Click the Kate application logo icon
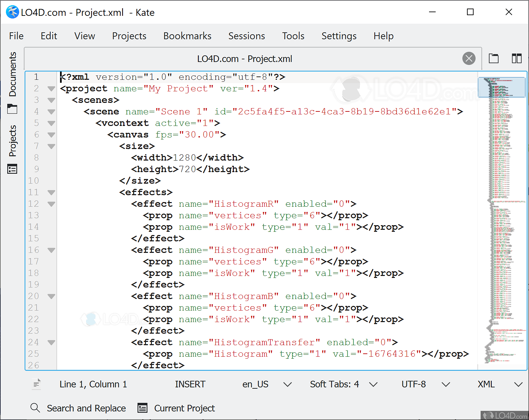529x420 pixels. click(x=12, y=12)
